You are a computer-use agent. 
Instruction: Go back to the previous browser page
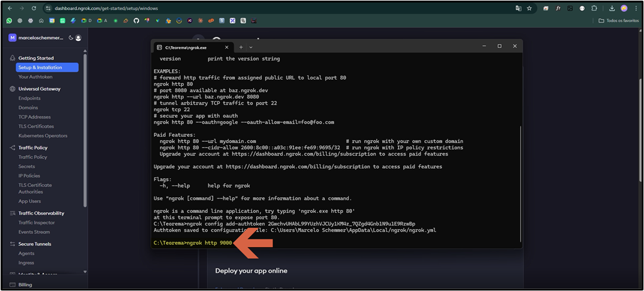10,8
